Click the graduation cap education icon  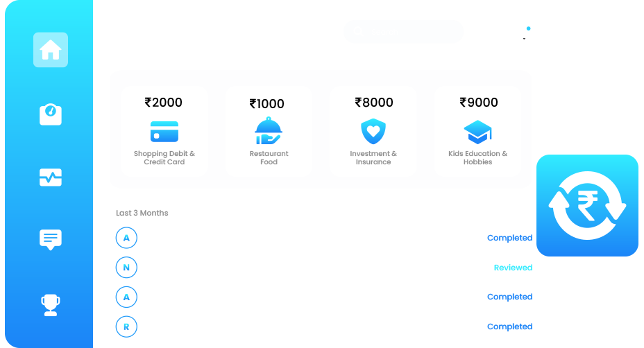(x=477, y=131)
